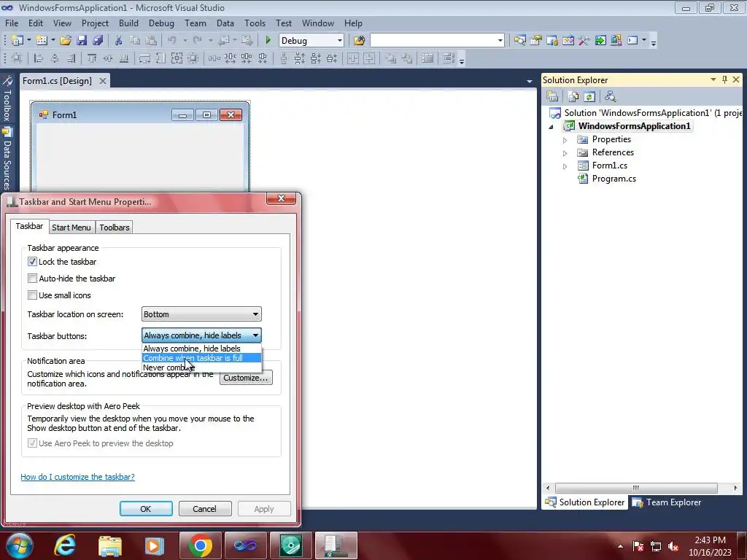Viewport: 747px width, 560px height.
Task: Expand the Properties node in Solution Explorer
Action: (x=565, y=140)
